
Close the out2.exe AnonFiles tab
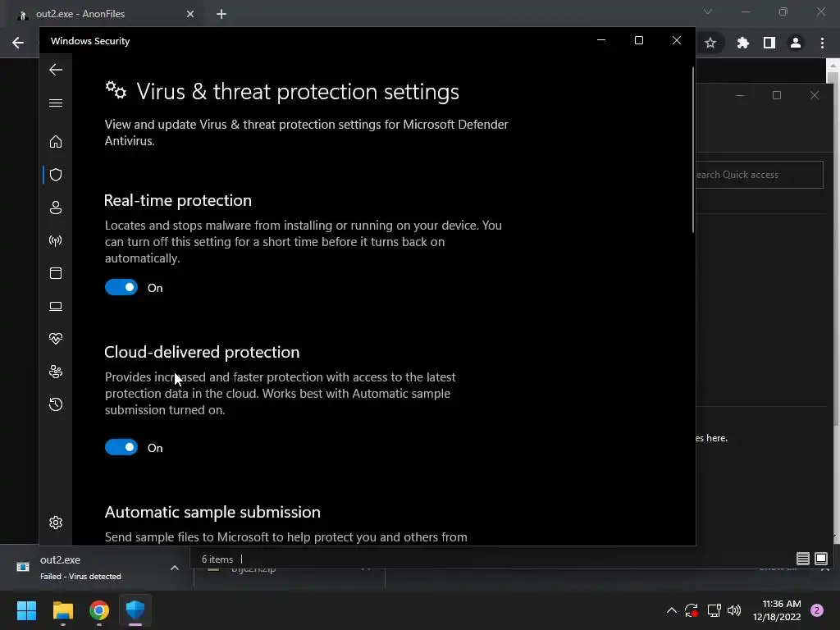tap(190, 14)
